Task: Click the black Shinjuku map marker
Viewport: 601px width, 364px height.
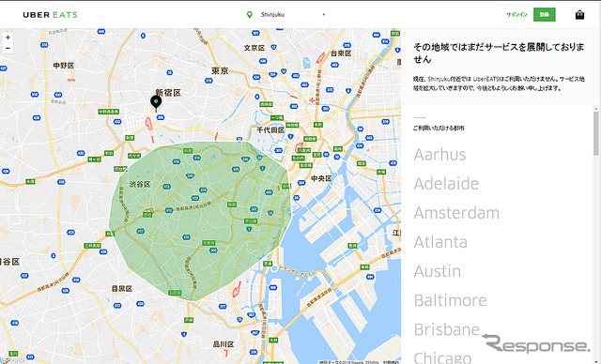Action: pyautogui.click(x=156, y=103)
